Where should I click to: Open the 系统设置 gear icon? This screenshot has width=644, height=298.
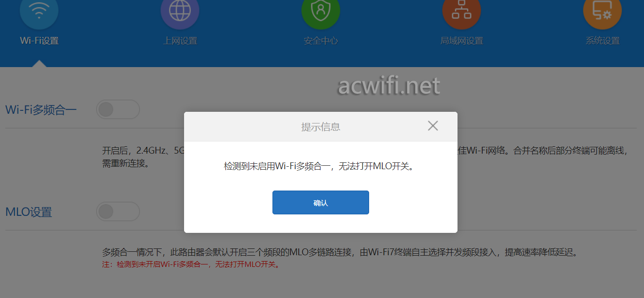(602, 11)
